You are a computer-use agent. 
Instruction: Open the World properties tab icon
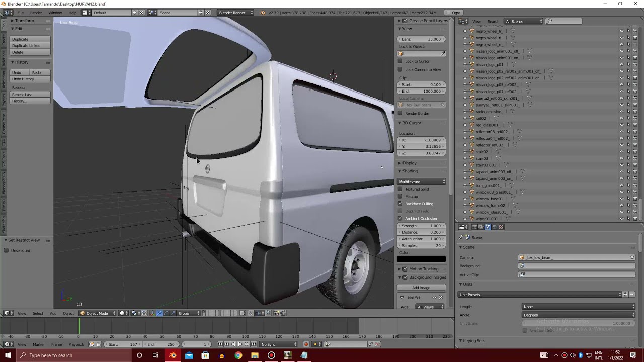pos(495,227)
